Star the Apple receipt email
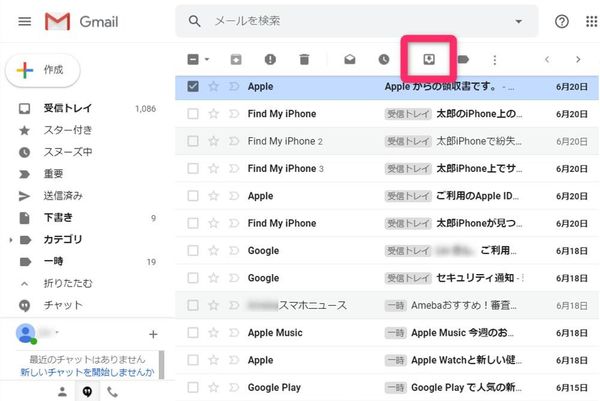The height and width of the screenshot is (401, 600). click(214, 86)
